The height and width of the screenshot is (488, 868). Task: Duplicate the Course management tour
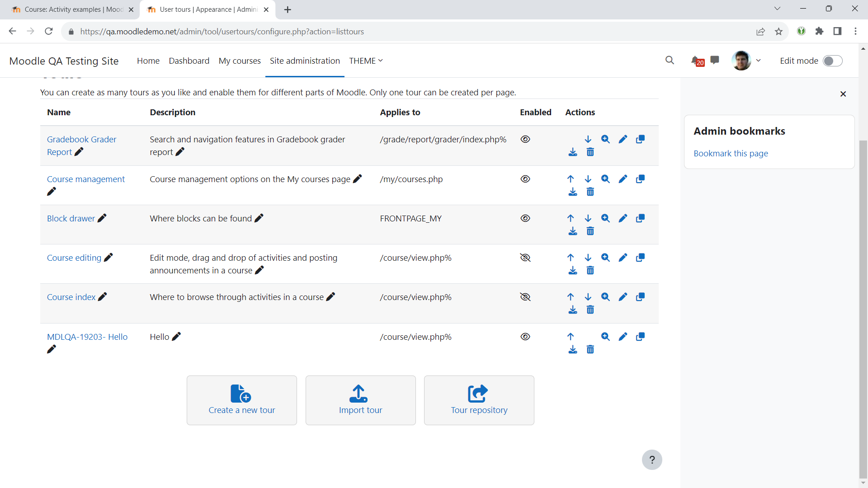640,179
